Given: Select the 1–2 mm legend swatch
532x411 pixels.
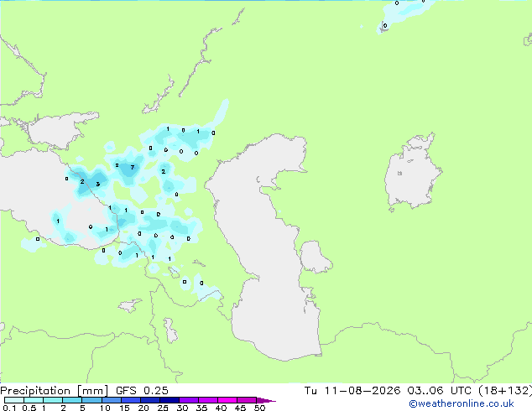Looking at the screenshot, I should 53,400.
